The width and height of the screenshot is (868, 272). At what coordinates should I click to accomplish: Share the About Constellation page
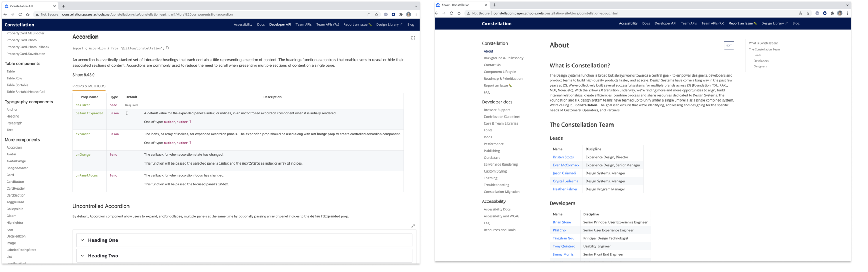pos(800,13)
